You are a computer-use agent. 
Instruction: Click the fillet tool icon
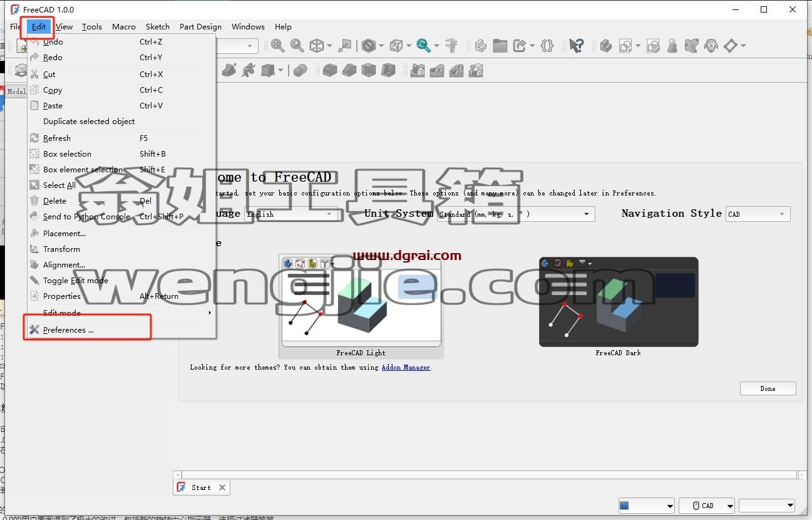pyautogui.click(x=330, y=70)
